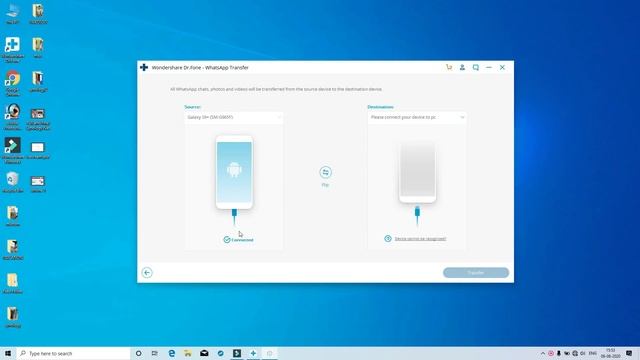This screenshot has height=360, width=640.
Task: Open the Mail app from the taskbar
Action: click(204, 353)
